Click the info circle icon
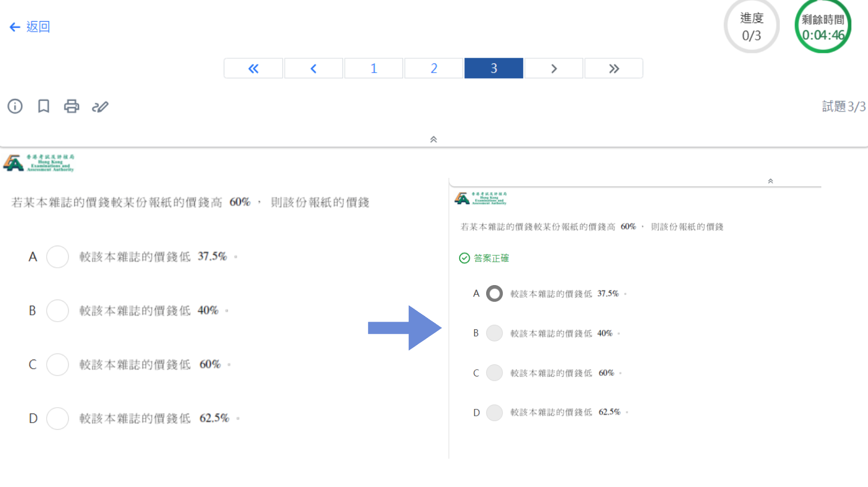This screenshot has width=868, height=487. tap(15, 106)
